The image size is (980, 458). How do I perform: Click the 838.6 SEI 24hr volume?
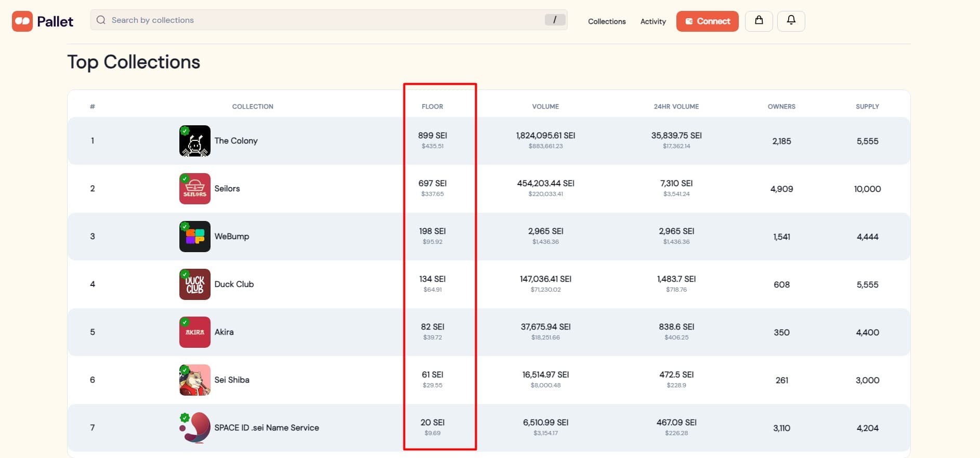click(676, 327)
